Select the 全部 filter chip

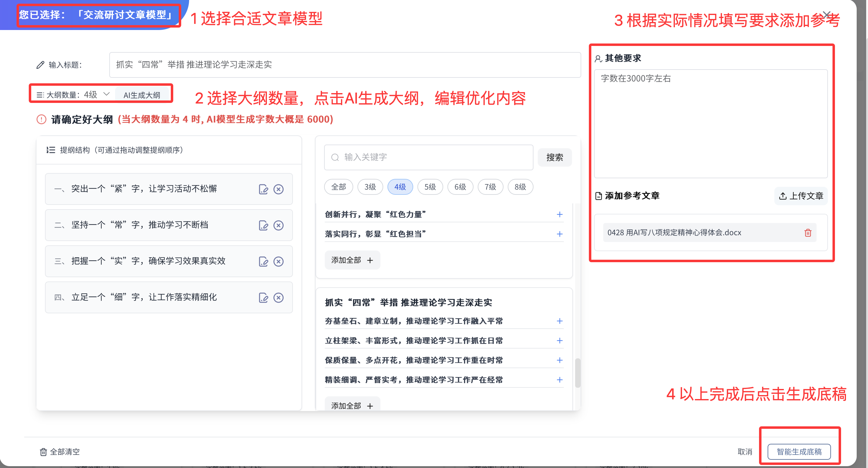point(338,187)
